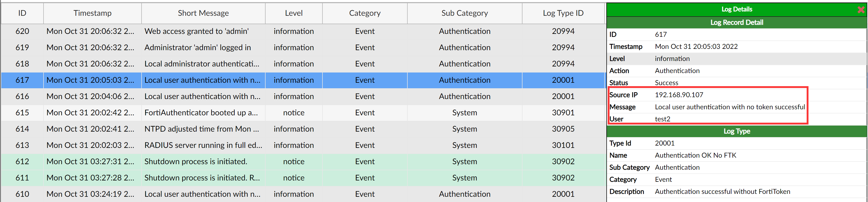Open log entry 611 shutdown process

point(202,178)
